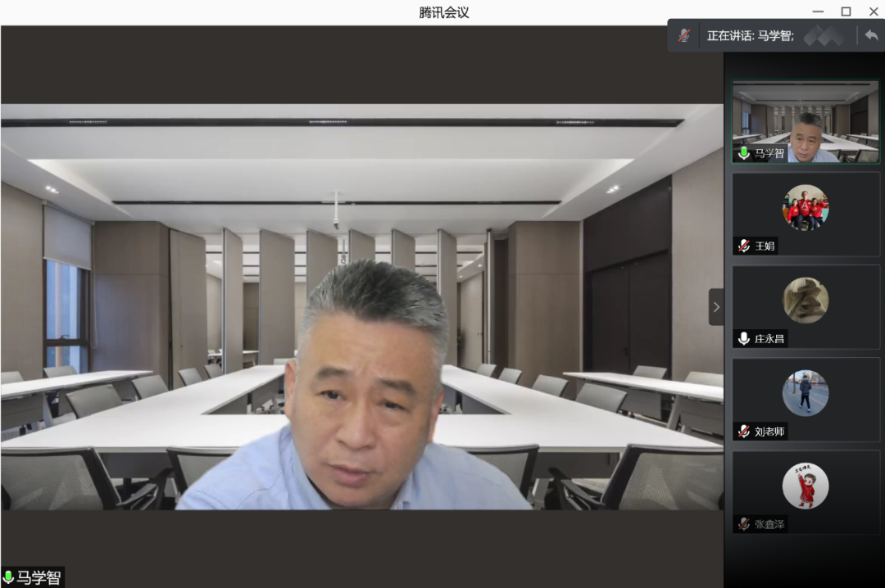Click 庄永昌's microphone icon
Viewport: 885px width, 588px height.
point(744,338)
